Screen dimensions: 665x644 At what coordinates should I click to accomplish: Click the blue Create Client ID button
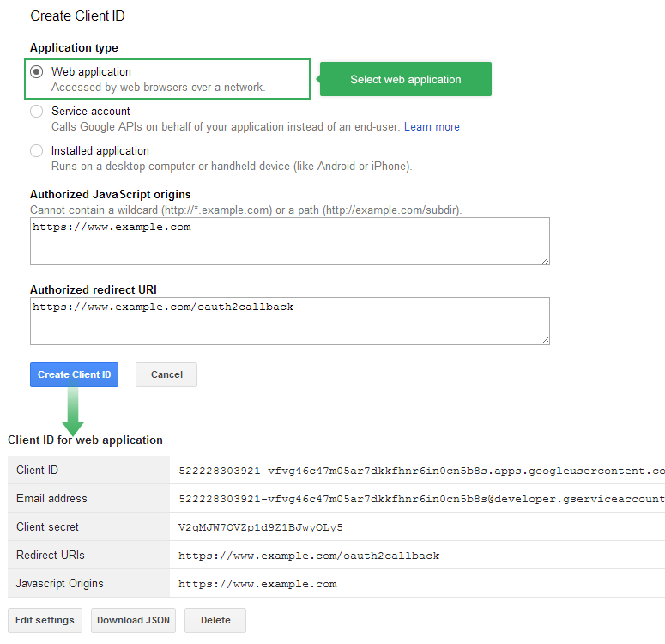click(x=74, y=374)
